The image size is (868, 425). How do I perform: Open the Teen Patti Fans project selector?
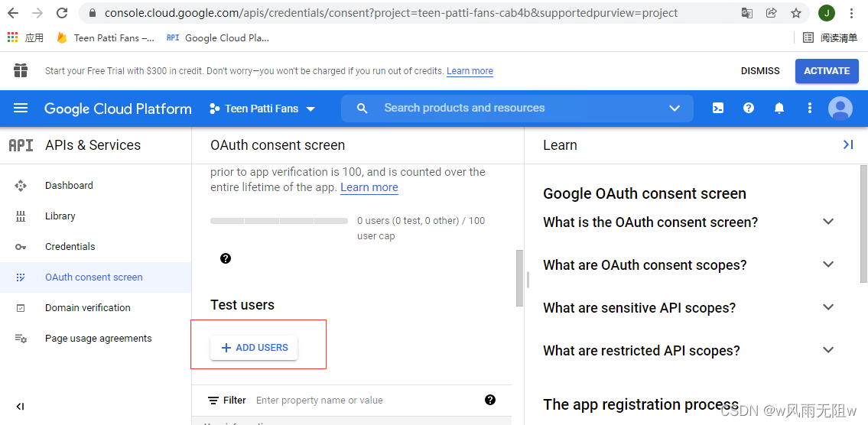click(262, 109)
